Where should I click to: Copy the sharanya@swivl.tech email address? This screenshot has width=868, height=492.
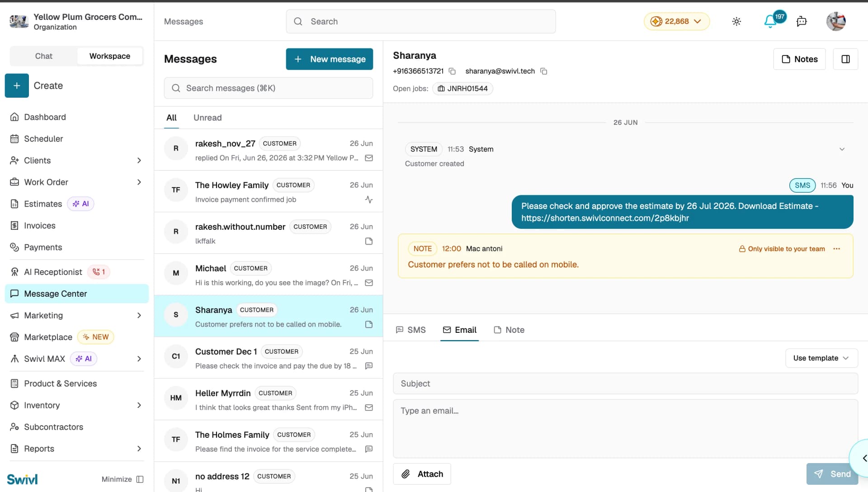pyautogui.click(x=544, y=71)
